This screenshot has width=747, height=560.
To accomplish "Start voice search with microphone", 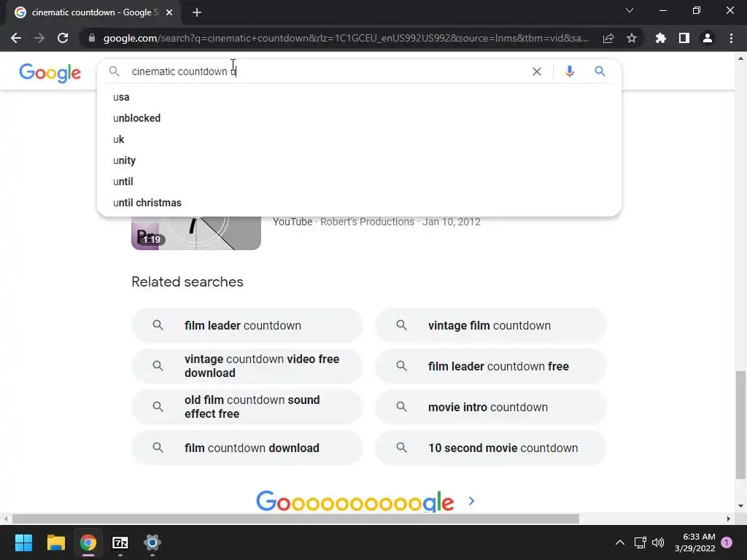I will coord(569,71).
